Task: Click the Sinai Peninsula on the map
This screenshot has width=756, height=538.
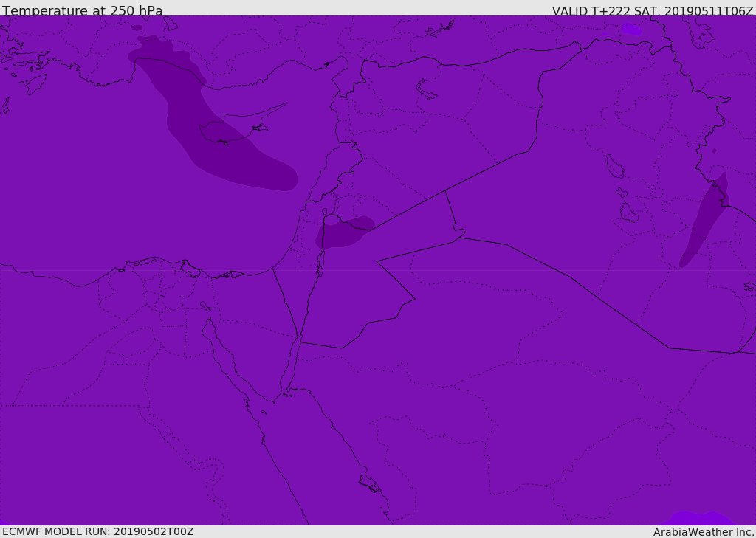Action: click(255, 347)
